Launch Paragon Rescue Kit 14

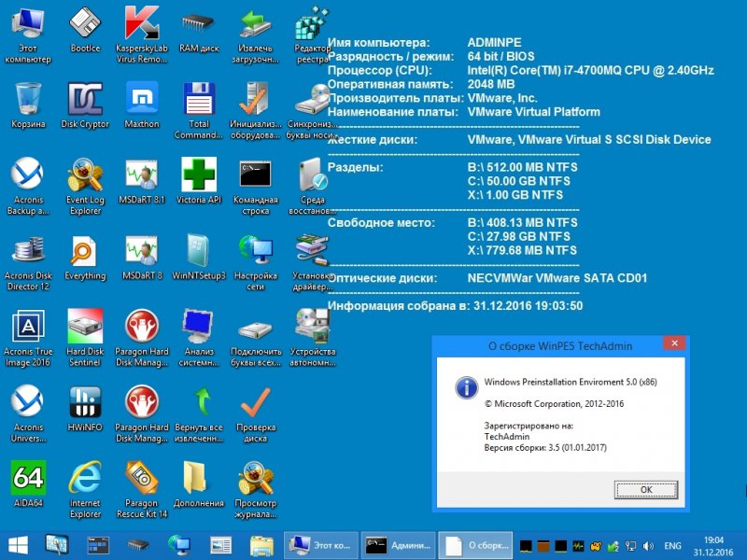(x=142, y=489)
